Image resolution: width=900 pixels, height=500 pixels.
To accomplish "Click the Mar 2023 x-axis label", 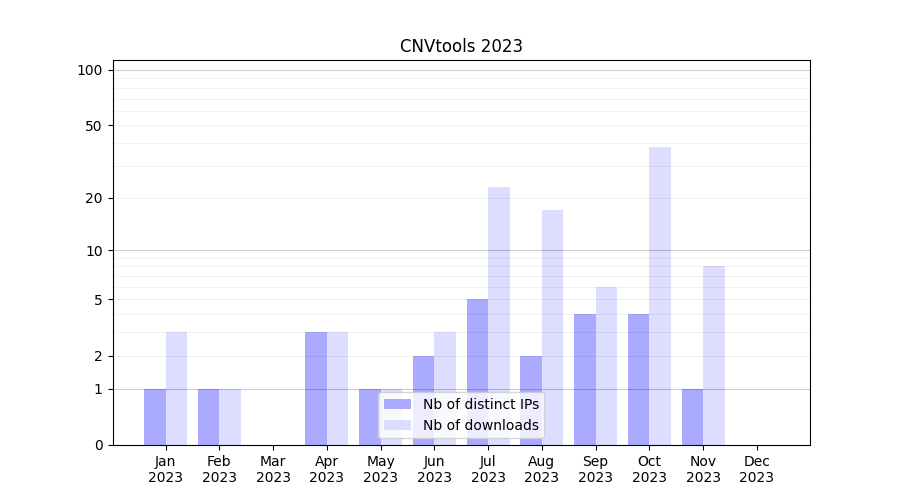I will 273,469.
